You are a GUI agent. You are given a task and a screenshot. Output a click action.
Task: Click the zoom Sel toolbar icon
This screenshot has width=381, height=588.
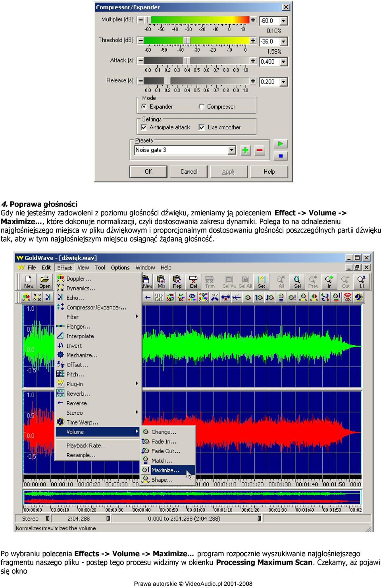pos(297,282)
